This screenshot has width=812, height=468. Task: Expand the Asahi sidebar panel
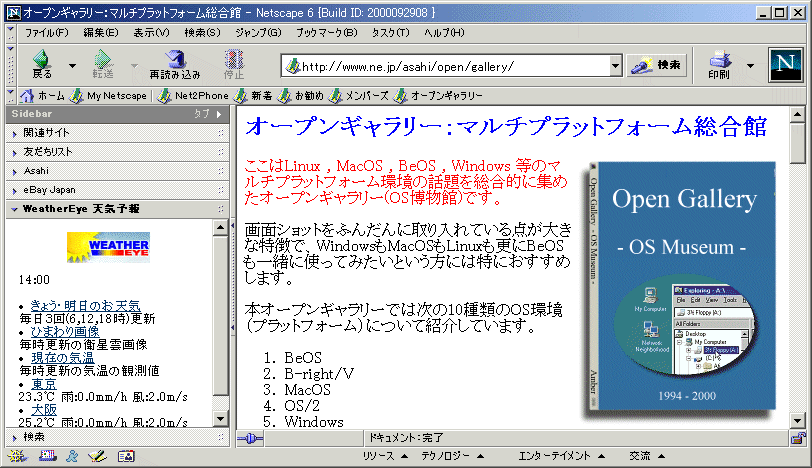point(118,171)
